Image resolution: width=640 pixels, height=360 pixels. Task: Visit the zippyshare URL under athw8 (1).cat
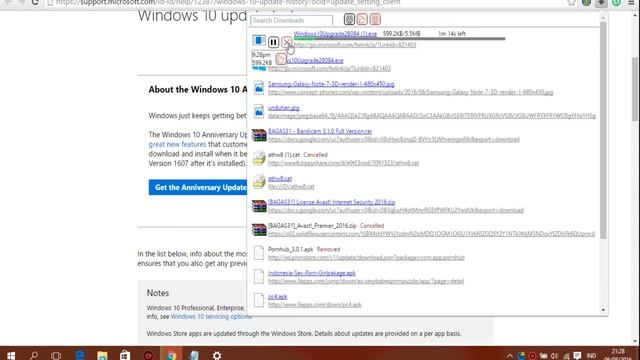click(343, 163)
